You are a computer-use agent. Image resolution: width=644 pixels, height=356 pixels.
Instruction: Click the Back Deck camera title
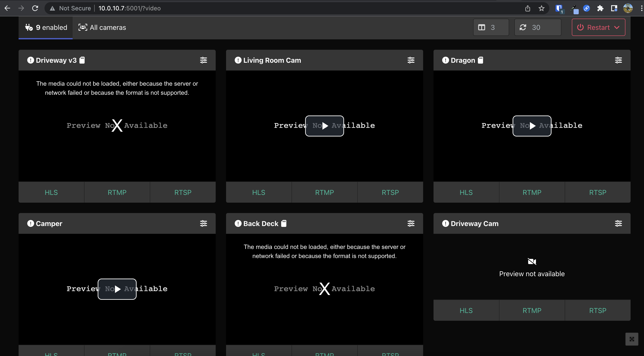261,224
